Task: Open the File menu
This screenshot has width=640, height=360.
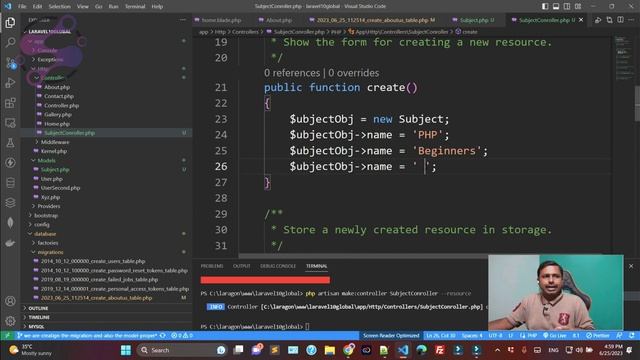Action: point(22,7)
